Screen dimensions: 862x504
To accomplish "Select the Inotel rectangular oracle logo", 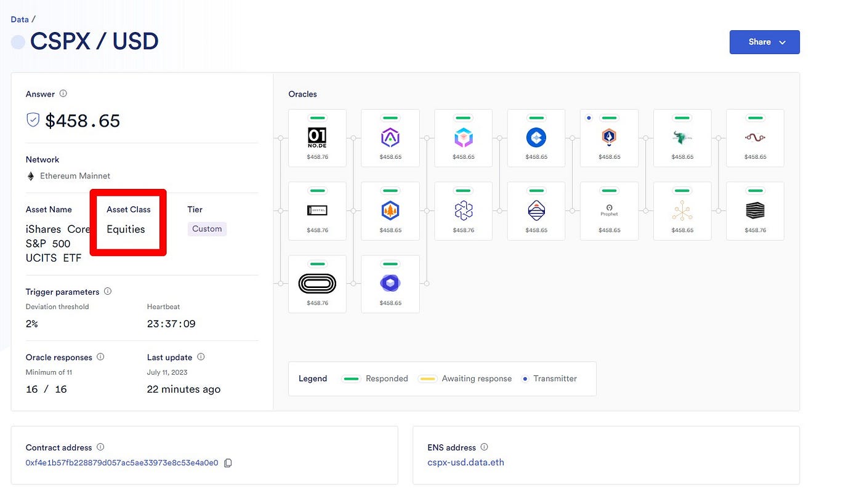I will [317, 210].
